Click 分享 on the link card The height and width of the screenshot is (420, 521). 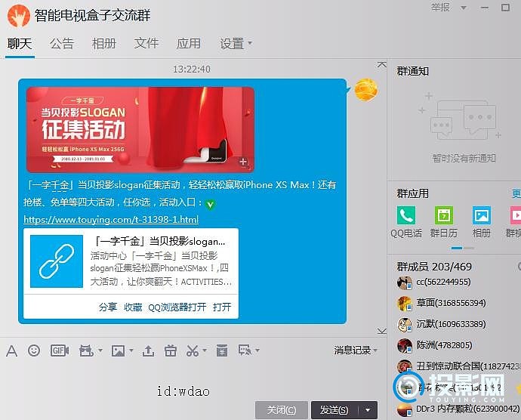pos(108,307)
